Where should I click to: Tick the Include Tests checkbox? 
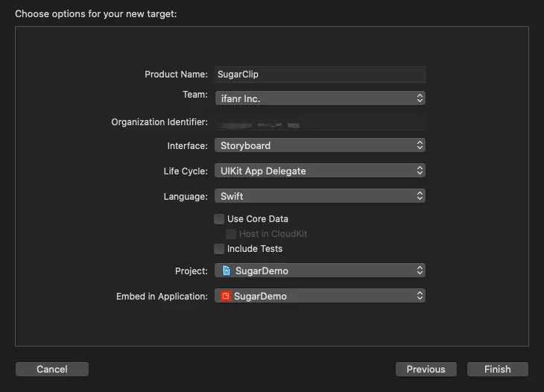219,249
